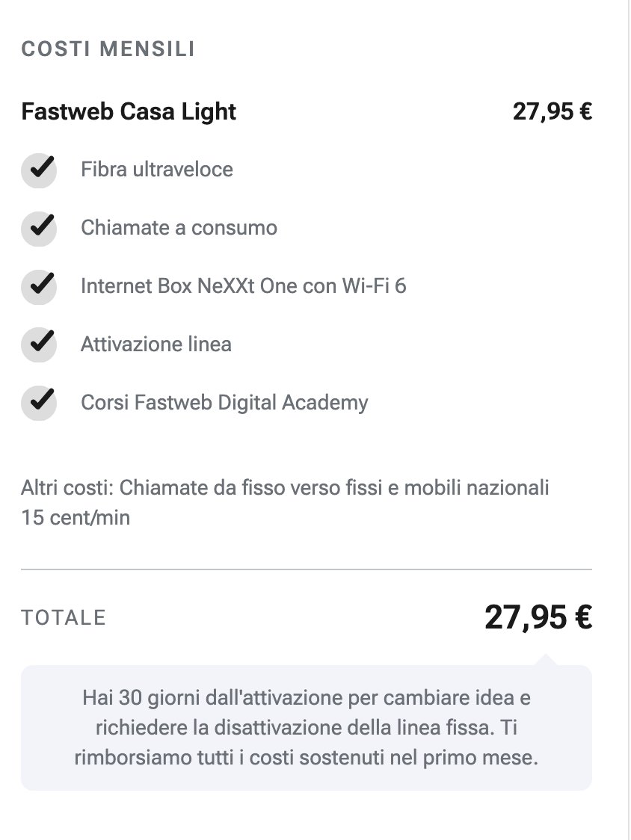Click the divider line above TOTALE
This screenshot has width=631, height=840.
(307, 569)
